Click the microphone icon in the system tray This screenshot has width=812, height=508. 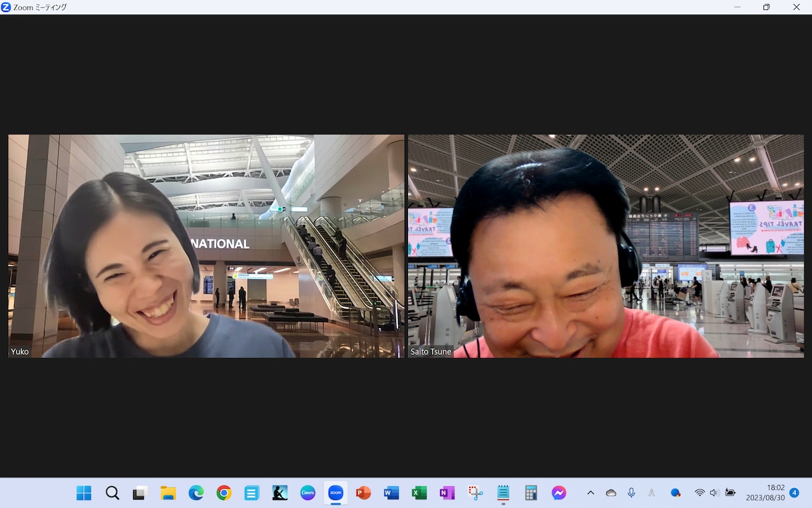[x=632, y=493]
